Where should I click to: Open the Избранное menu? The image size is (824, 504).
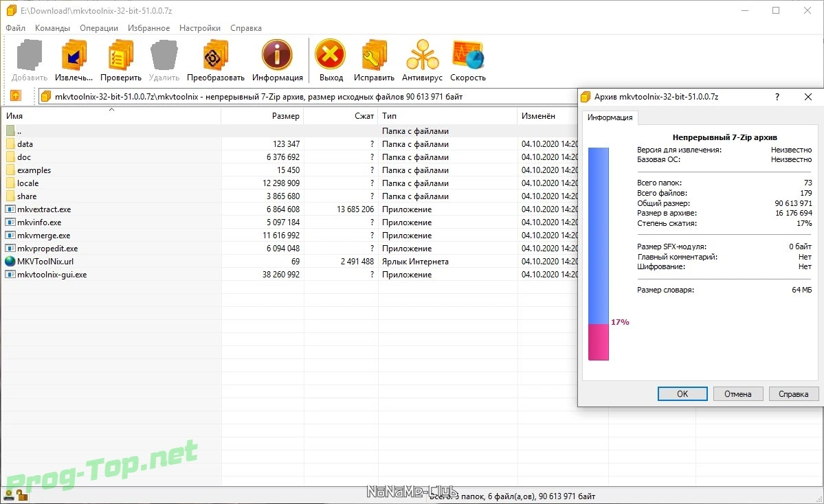(148, 28)
